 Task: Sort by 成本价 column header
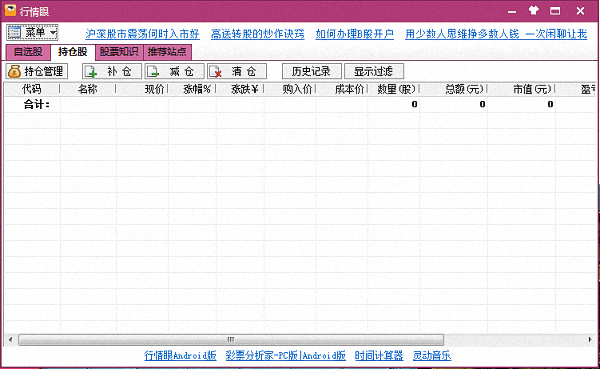click(x=342, y=89)
